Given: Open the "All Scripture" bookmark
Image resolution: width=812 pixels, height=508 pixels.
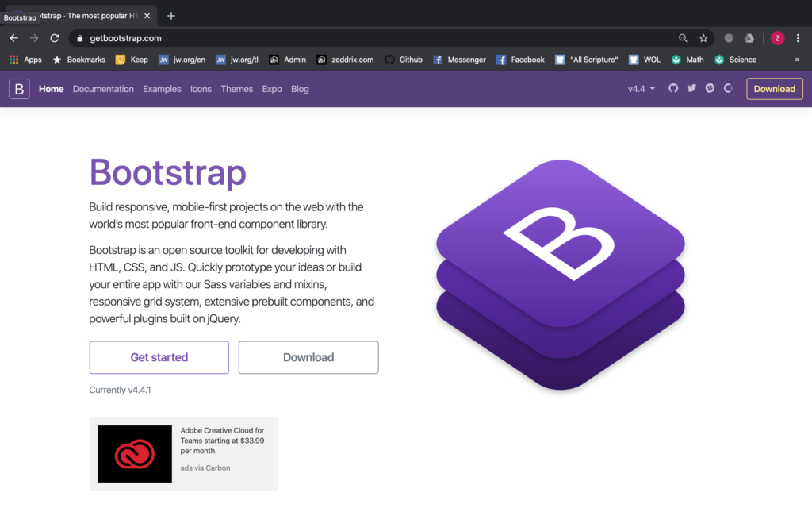Looking at the screenshot, I should tap(586, 60).
